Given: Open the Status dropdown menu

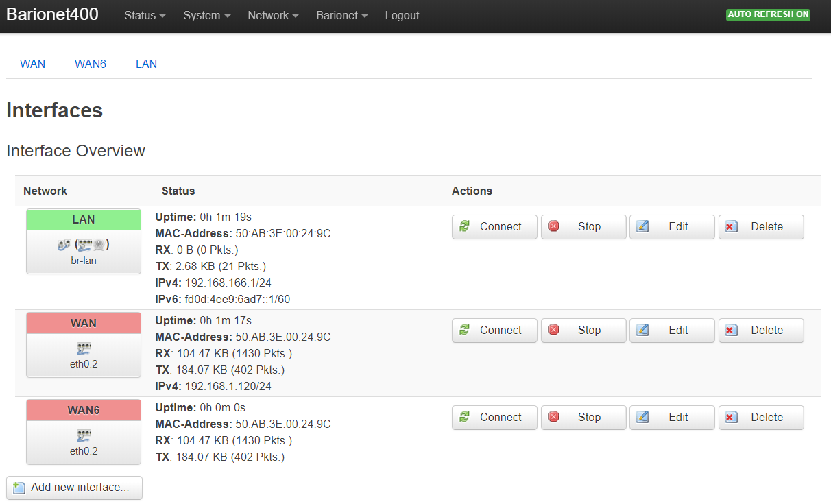Looking at the screenshot, I should coord(144,15).
